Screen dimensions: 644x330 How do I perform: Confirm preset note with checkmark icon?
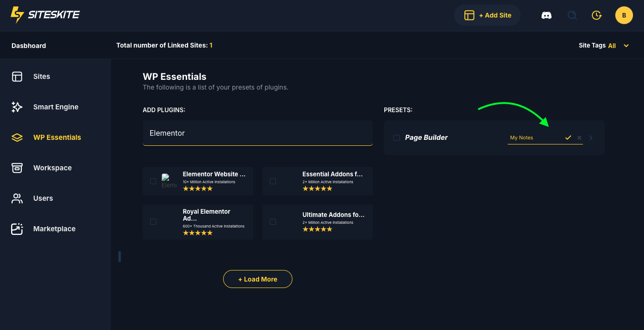tap(568, 138)
